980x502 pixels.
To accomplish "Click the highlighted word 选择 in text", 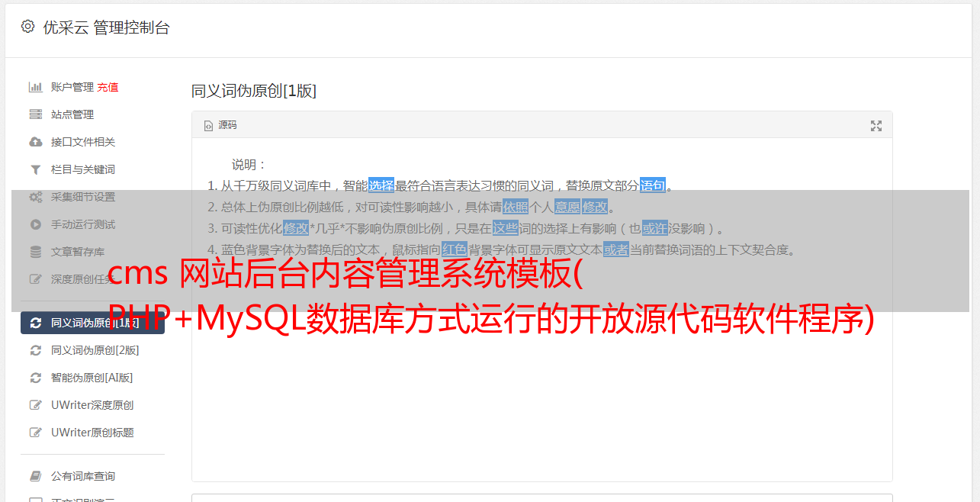I will (381, 185).
